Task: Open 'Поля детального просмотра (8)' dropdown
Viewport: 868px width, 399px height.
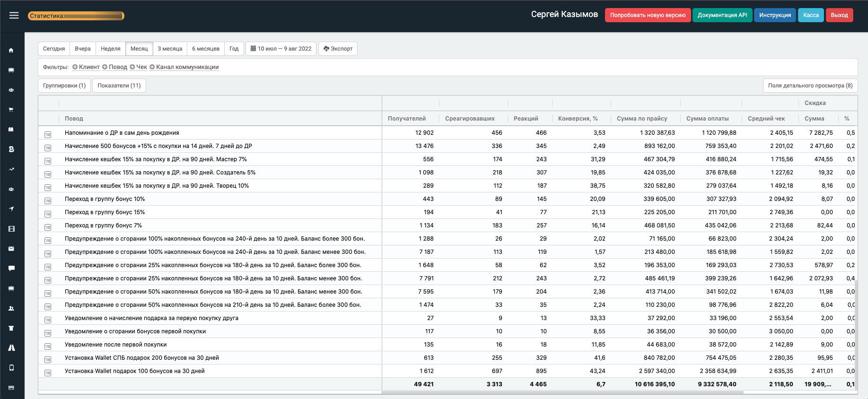Action: (810, 86)
